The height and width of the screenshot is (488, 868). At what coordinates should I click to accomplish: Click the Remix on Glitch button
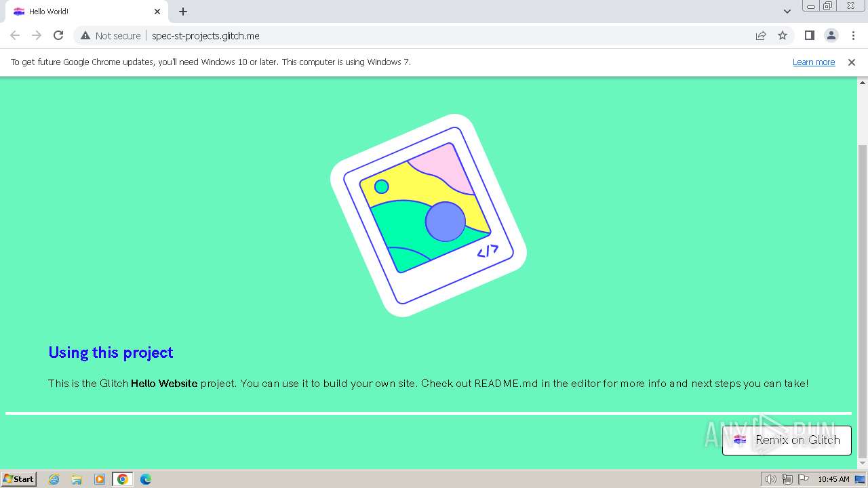787,440
